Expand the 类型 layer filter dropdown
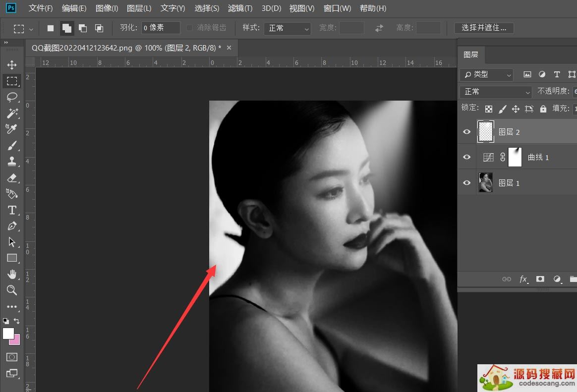Screen dimensions: 577x392 487,74
